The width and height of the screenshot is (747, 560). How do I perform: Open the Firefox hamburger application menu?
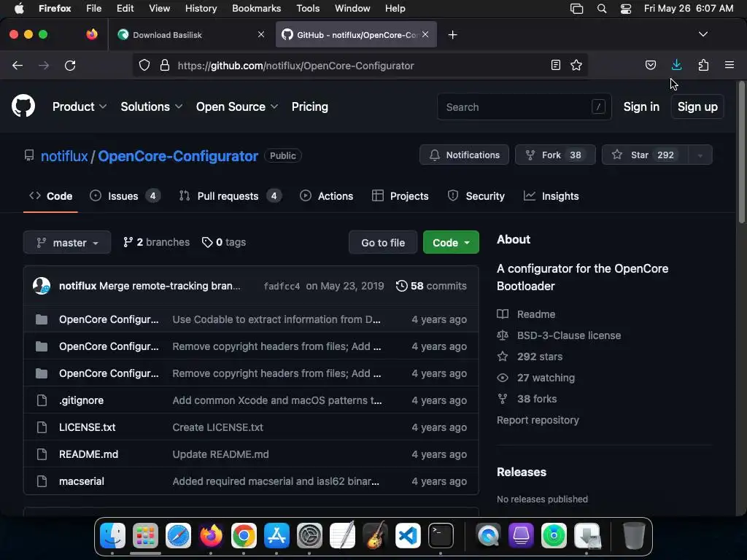click(729, 65)
